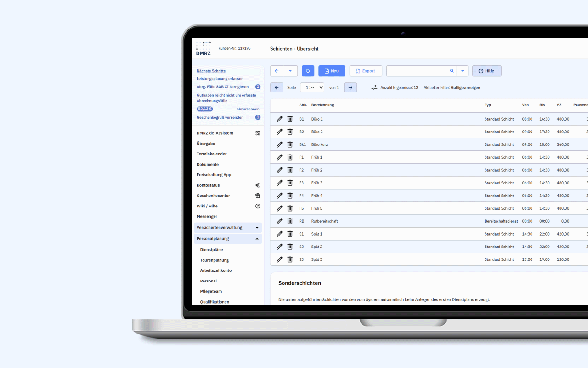Click trash icon for Spät 2 shift
Screen dimensions: 588x368
[x=290, y=247]
